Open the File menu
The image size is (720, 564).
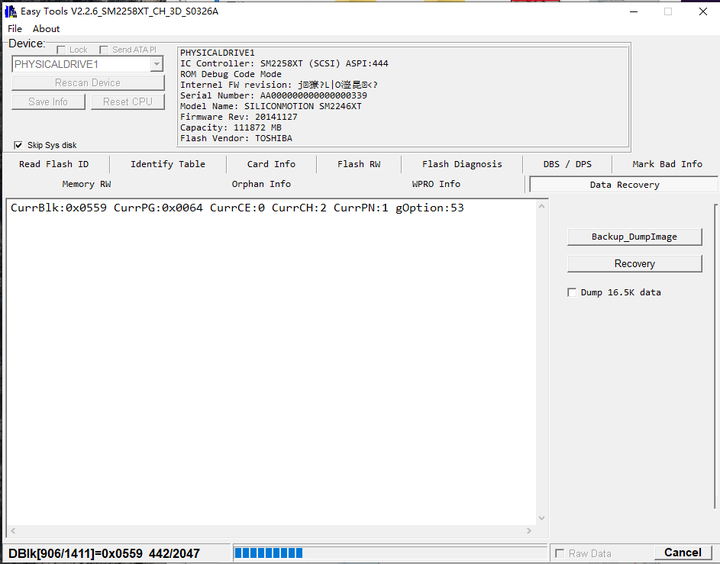[15, 28]
